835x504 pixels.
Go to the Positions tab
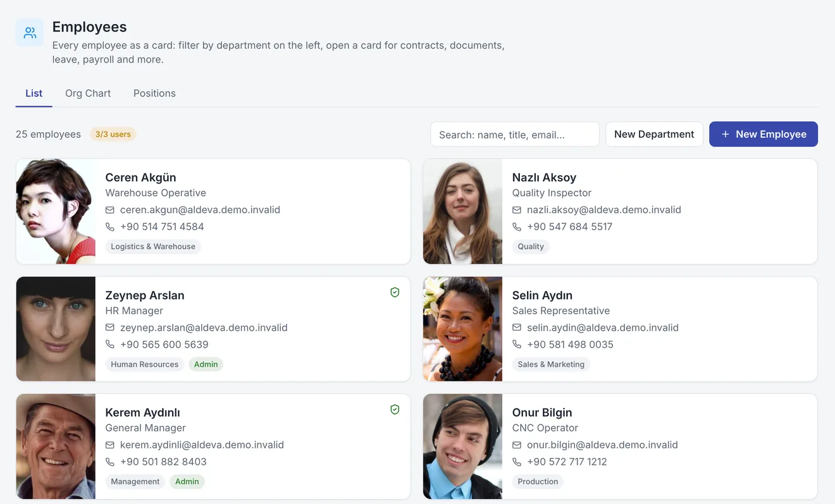[x=154, y=94]
